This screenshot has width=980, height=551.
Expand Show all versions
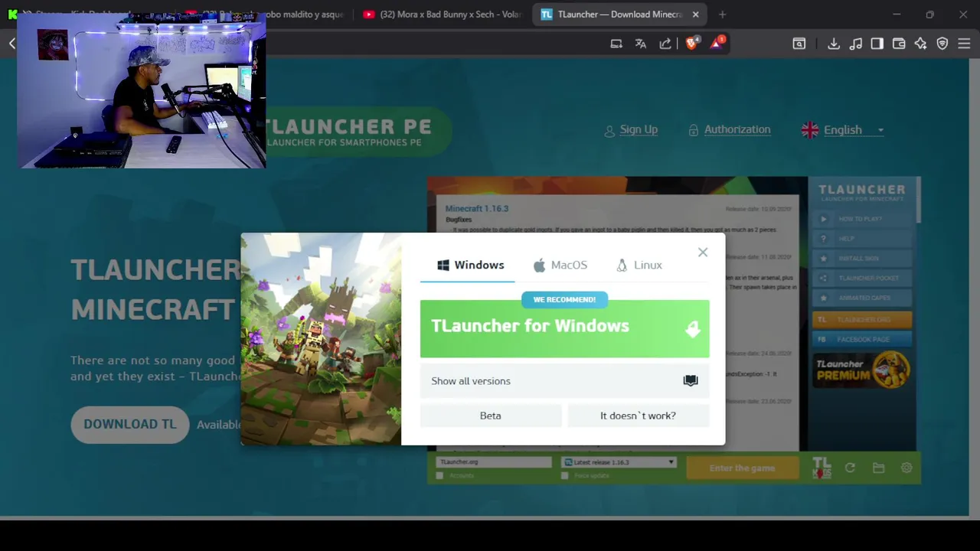pos(564,381)
